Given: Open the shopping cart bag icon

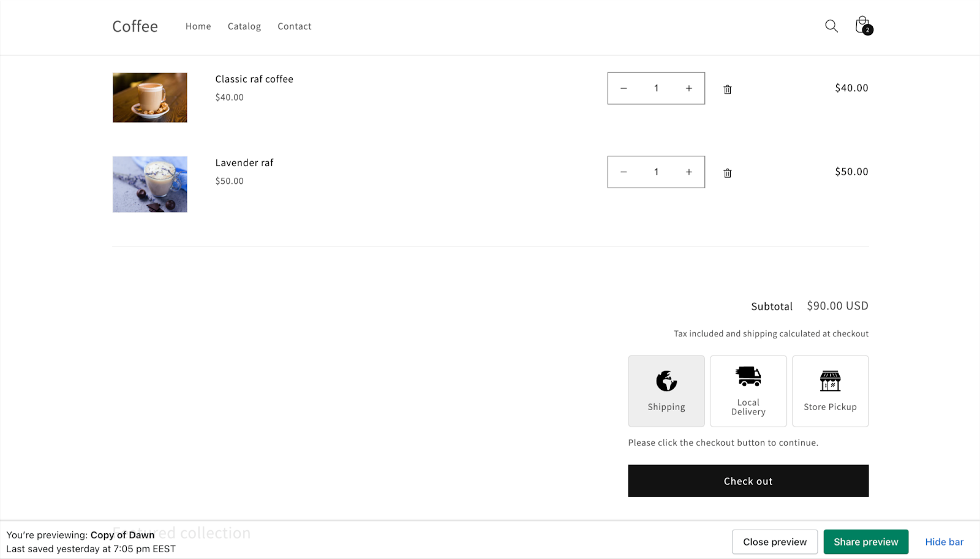Looking at the screenshot, I should [x=862, y=26].
